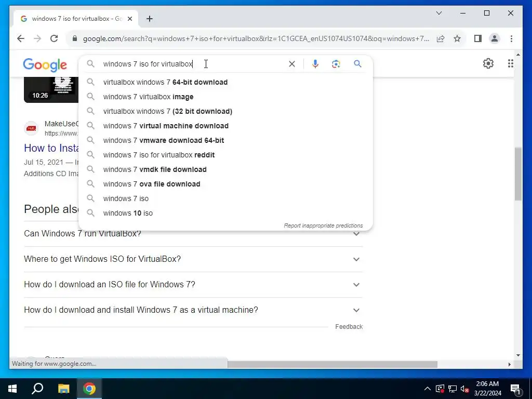This screenshot has width=532, height=399.
Task: Open Google quick settings gear
Action: [488, 63]
